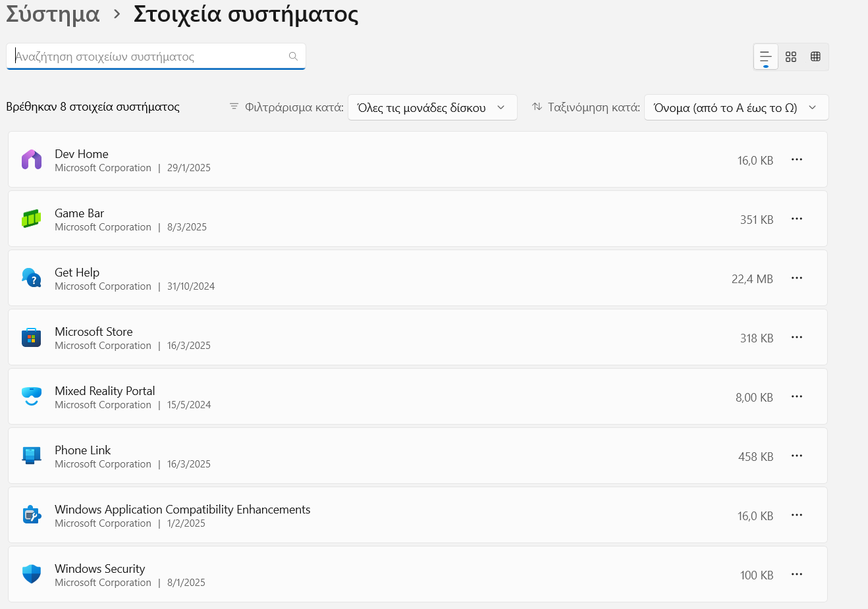Viewport: 868px width, 609px height.
Task: Open more options for Windows Security
Action: click(797, 574)
